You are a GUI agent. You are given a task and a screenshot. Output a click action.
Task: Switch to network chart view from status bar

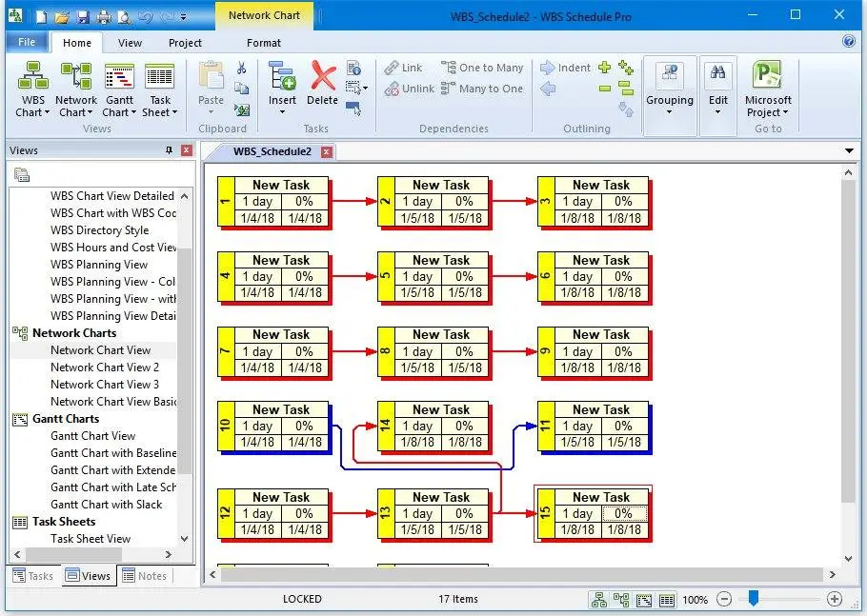[x=621, y=600]
